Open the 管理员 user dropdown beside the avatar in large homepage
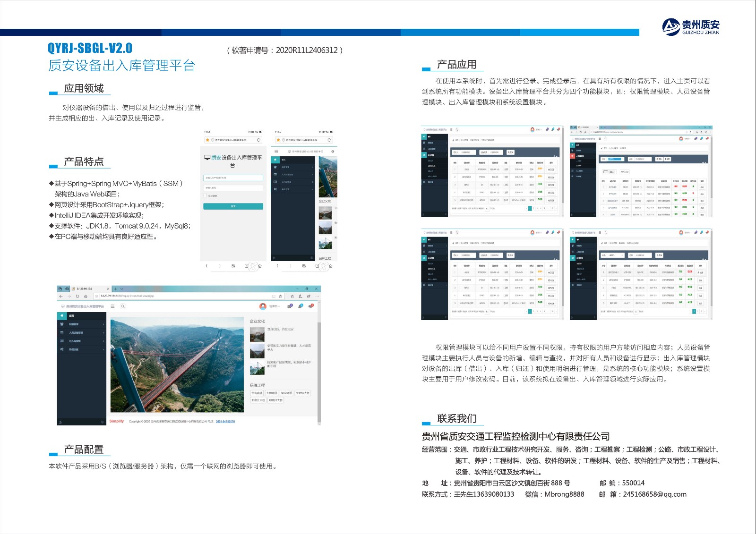Image resolution: width=756 pixels, height=534 pixels. pos(275,306)
